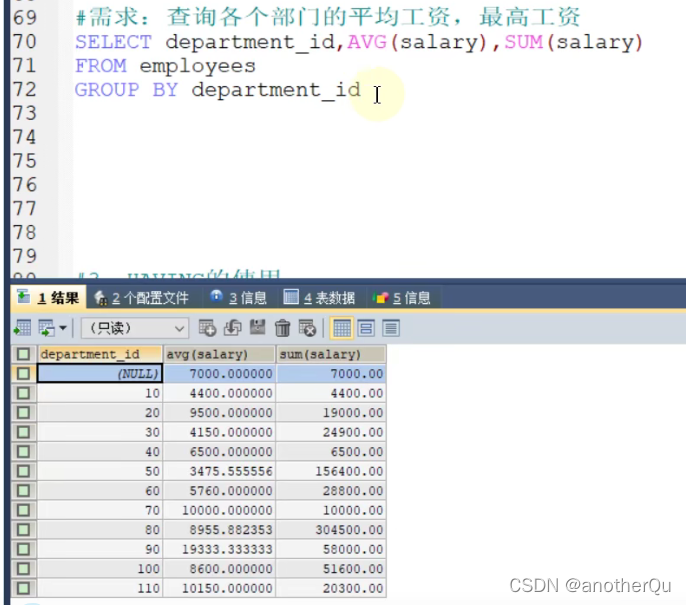Click the cancel changes icon
This screenshot has width=686, height=605.
point(307,328)
